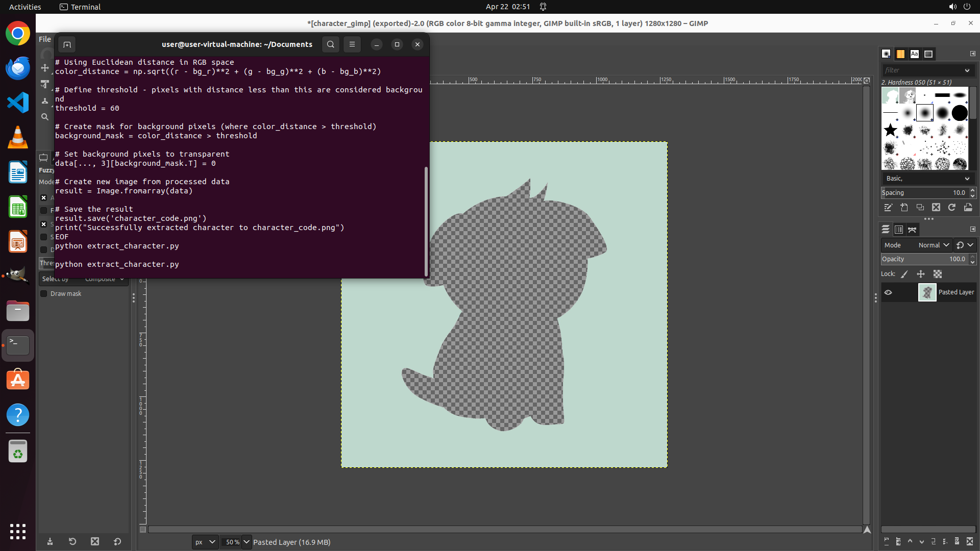Expand the Basic brush tag dropdown
The height and width of the screenshot is (551, 980).
967,179
